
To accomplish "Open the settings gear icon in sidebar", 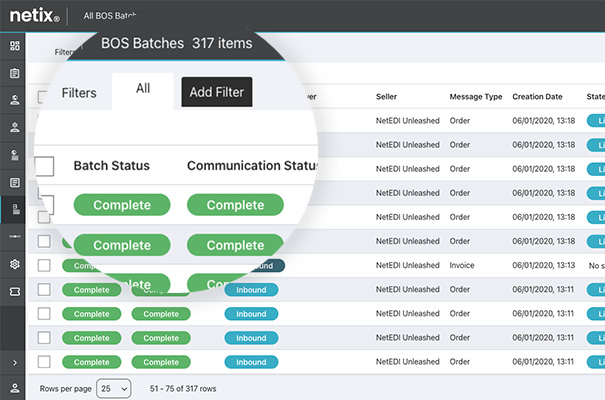I will pyautogui.click(x=15, y=264).
